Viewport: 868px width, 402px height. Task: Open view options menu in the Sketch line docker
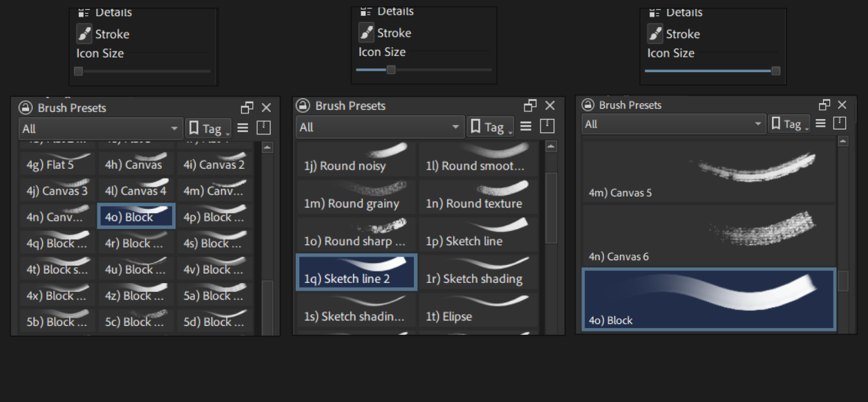pos(526,127)
